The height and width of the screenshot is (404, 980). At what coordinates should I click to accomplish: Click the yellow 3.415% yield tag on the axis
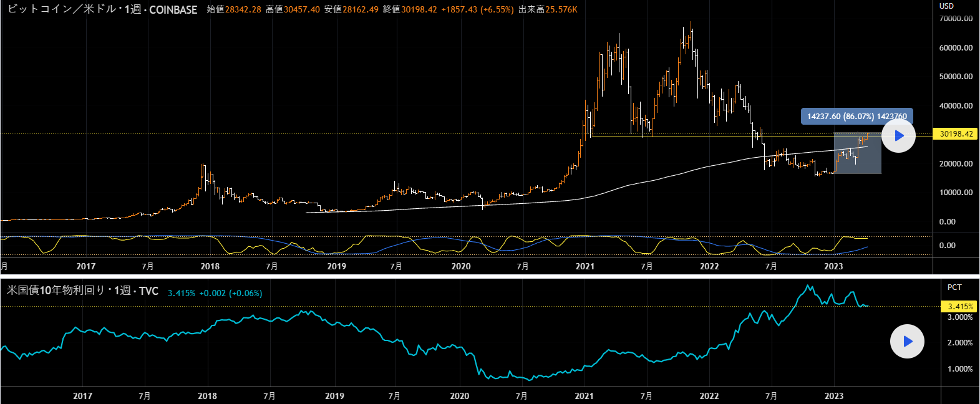[959, 306]
